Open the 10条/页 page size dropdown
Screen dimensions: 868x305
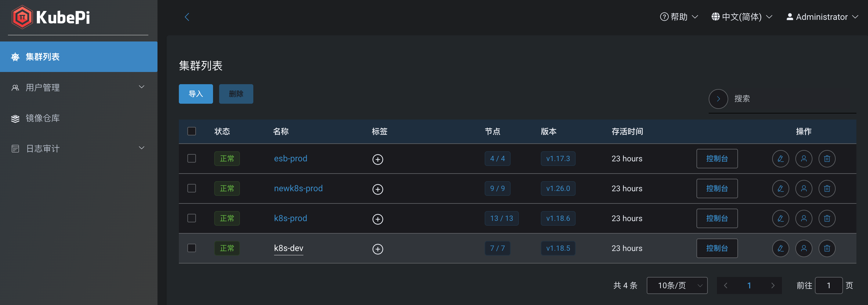coord(677,285)
